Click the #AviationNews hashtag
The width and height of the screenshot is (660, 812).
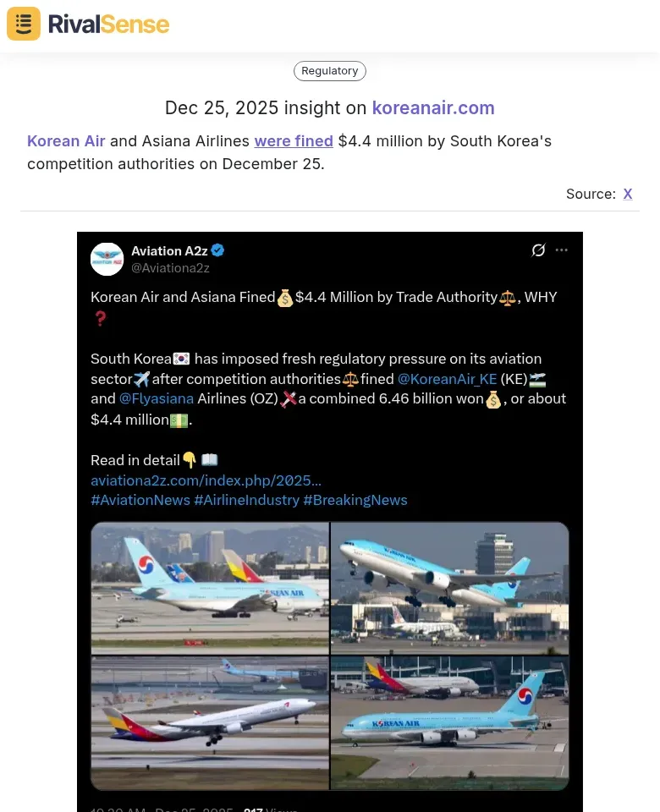(140, 500)
